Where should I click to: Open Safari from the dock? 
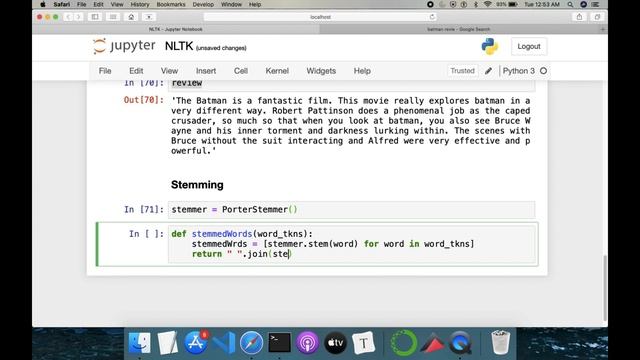pos(251,342)
